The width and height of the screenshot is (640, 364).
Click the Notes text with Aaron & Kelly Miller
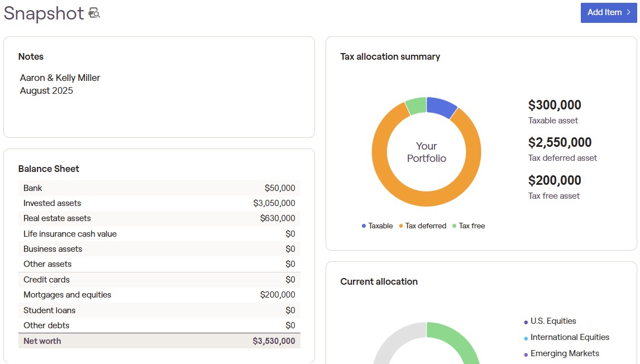(x=60, y=78)
